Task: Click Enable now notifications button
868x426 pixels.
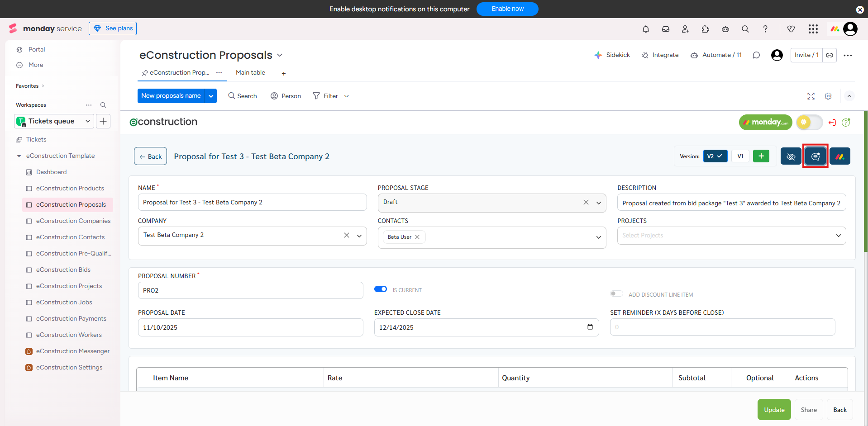Action: [507, 9]
